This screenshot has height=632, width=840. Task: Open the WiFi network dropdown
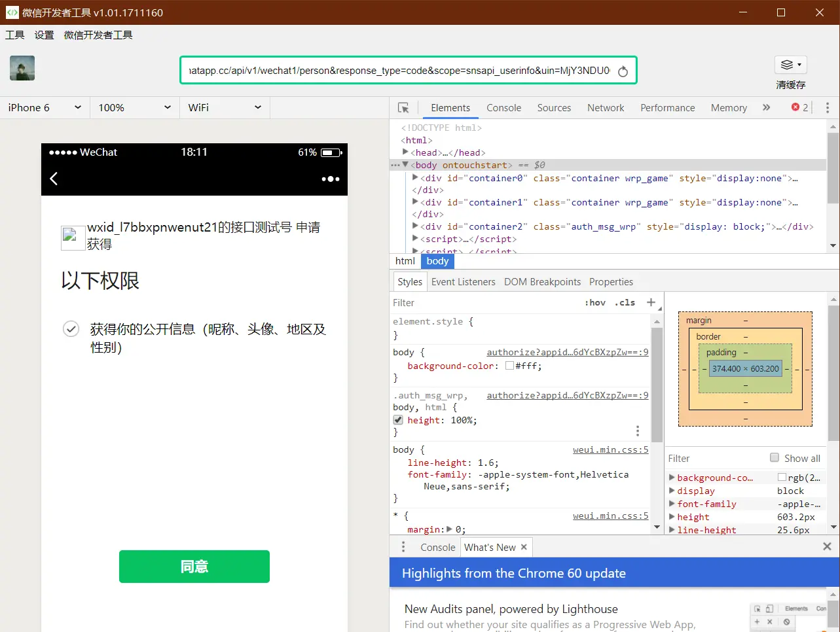[x=225, y=108]
